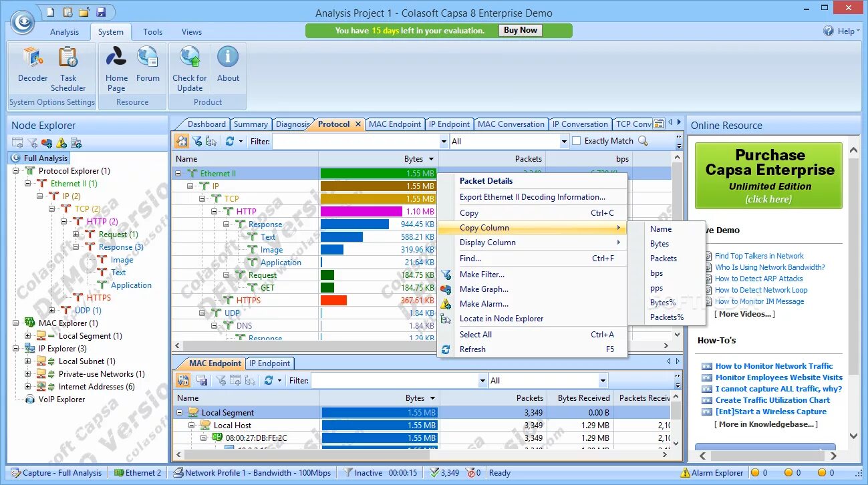Viewport: 868px width, 485px height.
Task: Click the Buy Now button
Action: [520, 30]
